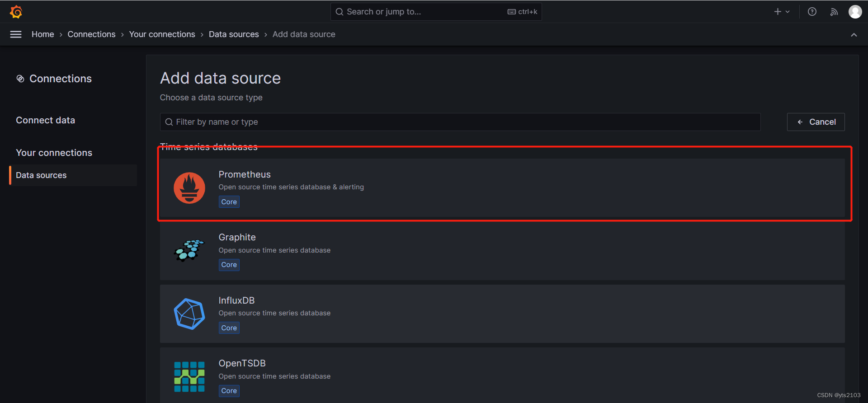Click the 'Add data source' breadcrumb text
This screenshot has height=403, width=868.
coord(304,34)
